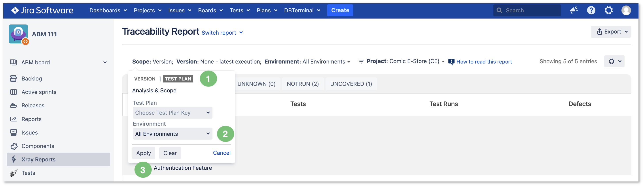Switch to the UNCOVERED (1) tab
This screenshot has width=644, height=187.
tap(351, 84)
